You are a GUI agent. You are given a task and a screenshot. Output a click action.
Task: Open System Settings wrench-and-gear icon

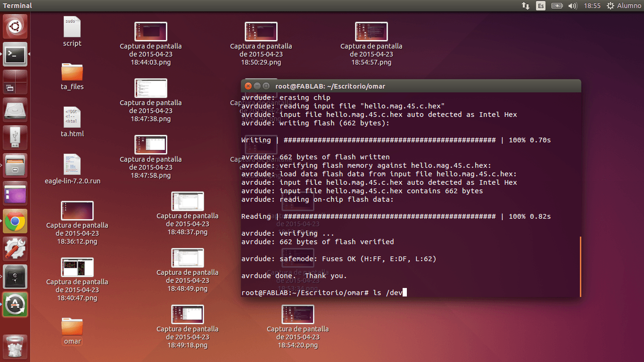pyautogui.click(x=16, y=249)
